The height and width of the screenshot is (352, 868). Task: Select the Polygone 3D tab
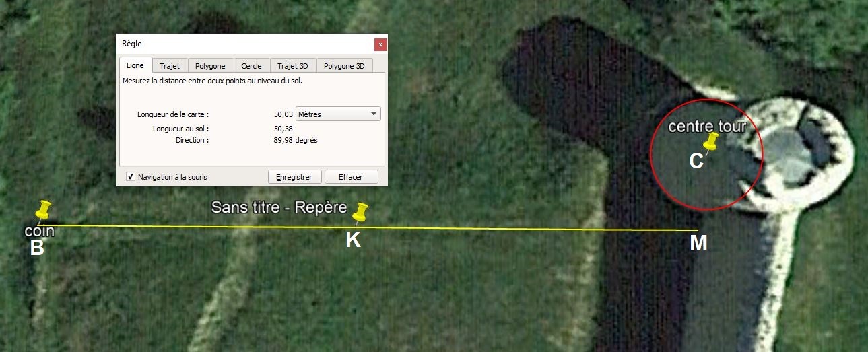[343, 65]
